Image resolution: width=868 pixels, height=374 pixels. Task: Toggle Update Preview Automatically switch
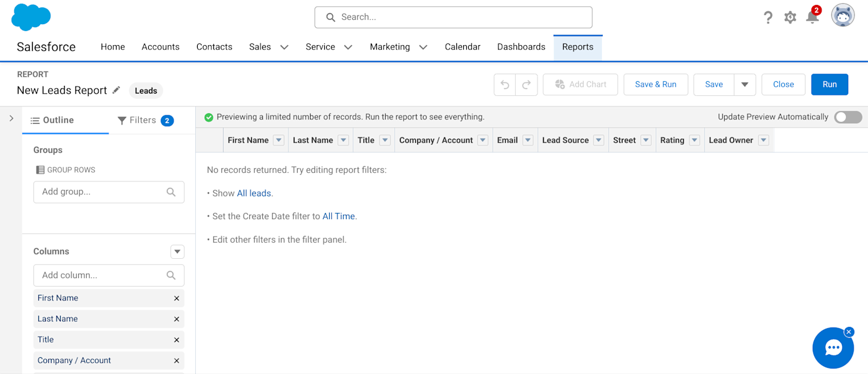tap(848, 117)
